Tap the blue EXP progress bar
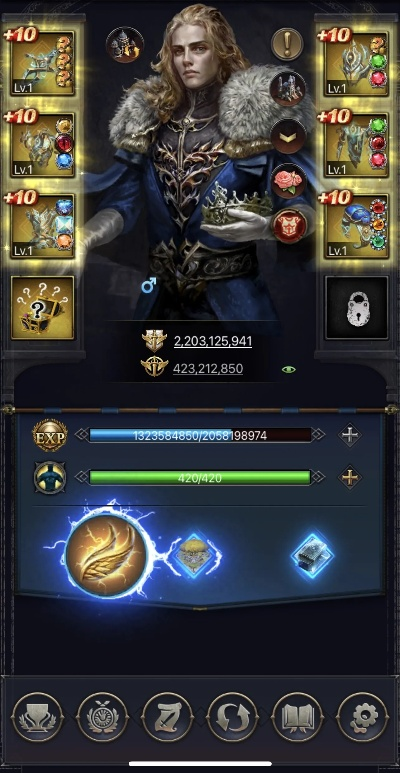Viewport: 400px width, 773px height. pos(200,435)
